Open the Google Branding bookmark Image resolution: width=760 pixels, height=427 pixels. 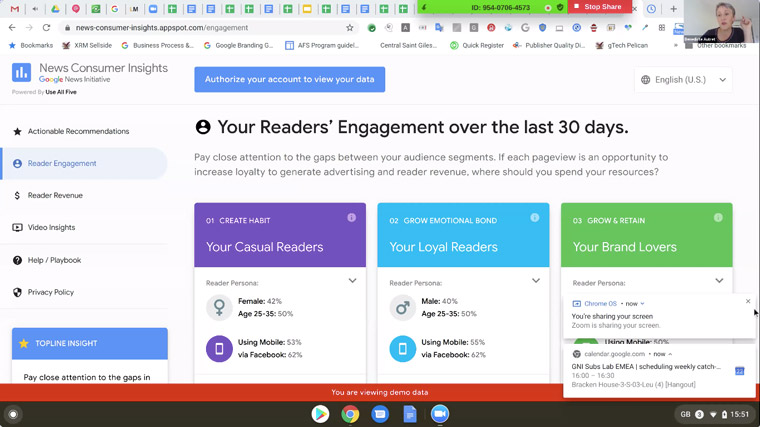tap(238, 45)
